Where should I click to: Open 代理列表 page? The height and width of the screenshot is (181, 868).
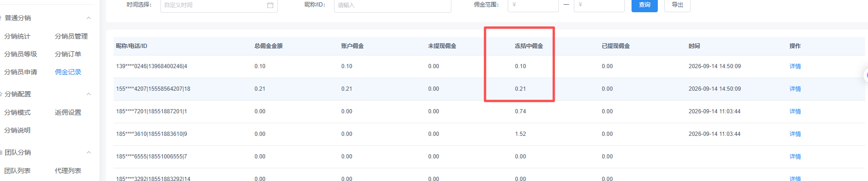click(68, 171)
